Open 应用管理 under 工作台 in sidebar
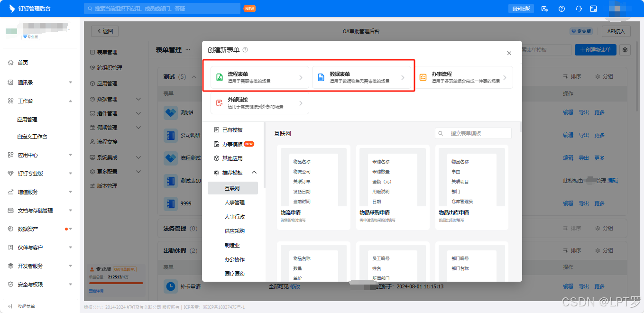The width and height of the screenshot is (644, 313). 27,120
